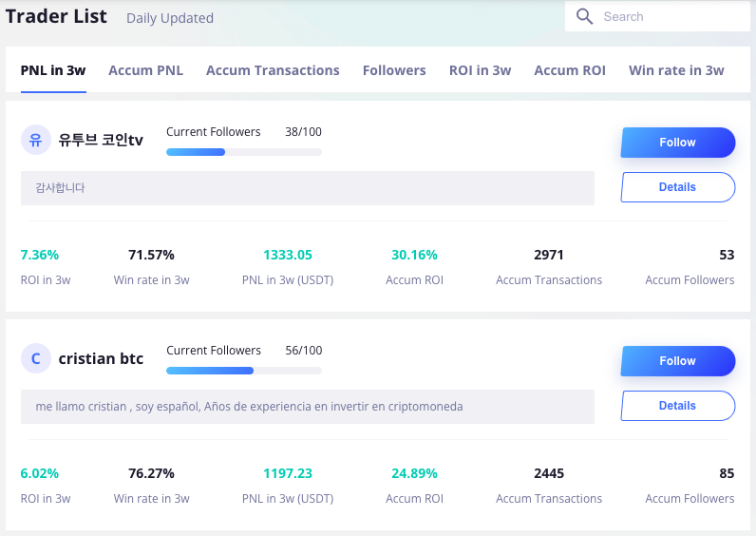Sort by the Followers tab
756x536 pixels.
[x=394, y=70]
